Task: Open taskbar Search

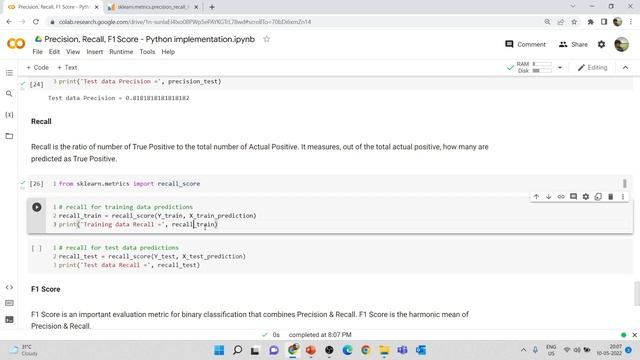Action: (x=237, y=350)
